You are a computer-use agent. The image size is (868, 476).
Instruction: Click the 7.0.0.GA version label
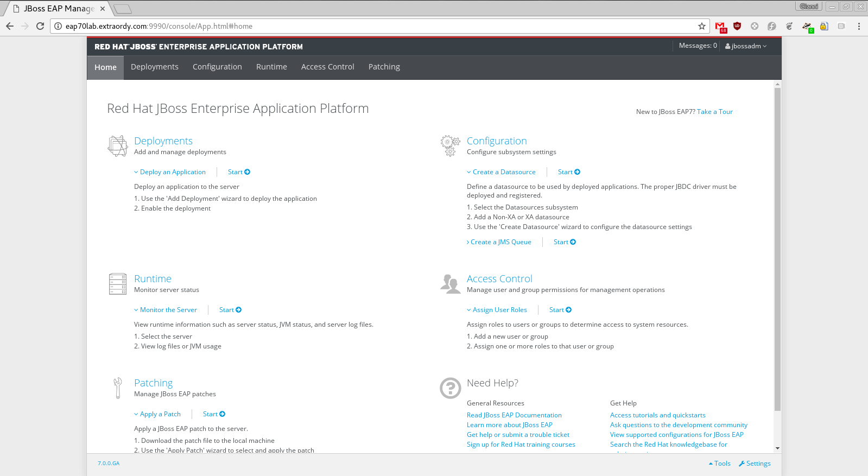[109, 464]
